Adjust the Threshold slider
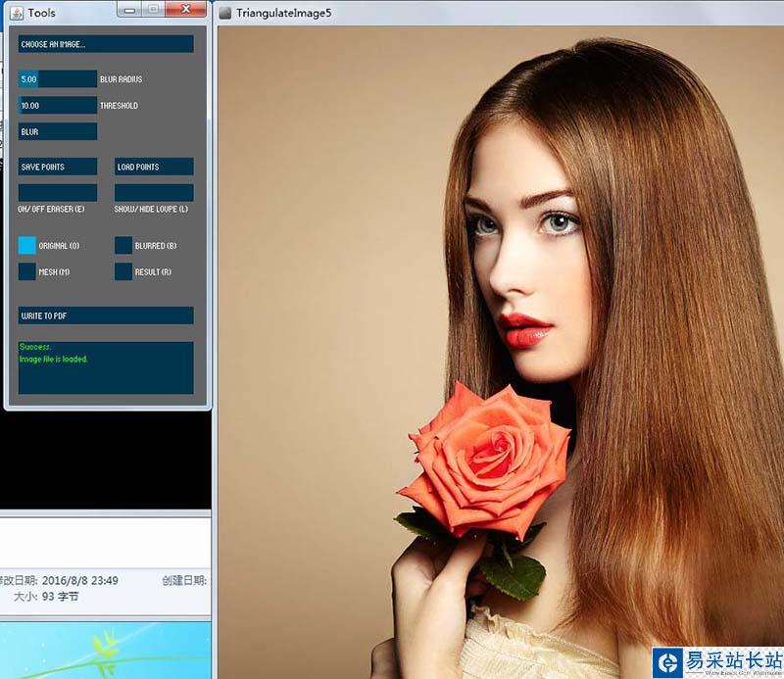The height and width of the screenshot is (679, 784). tap(58, 106)
